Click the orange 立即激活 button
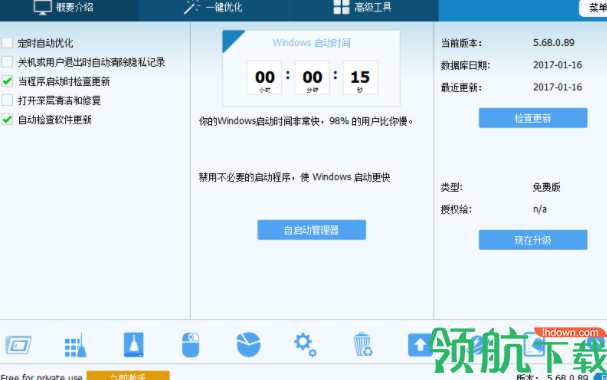This screenshot has width=607, height=380. (128, 375)
